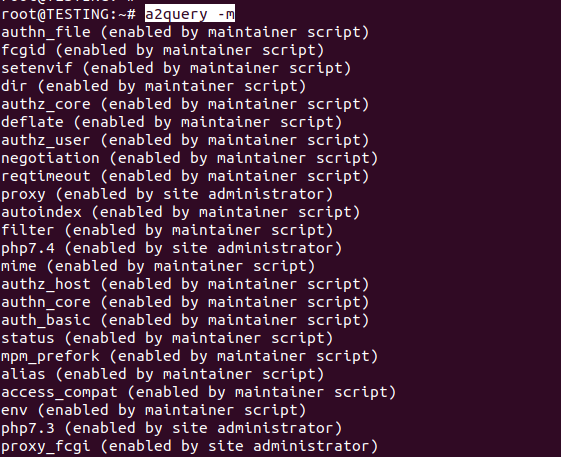Click the highlighted a2query -m command
561x457 pixels.
coord(190,14)
